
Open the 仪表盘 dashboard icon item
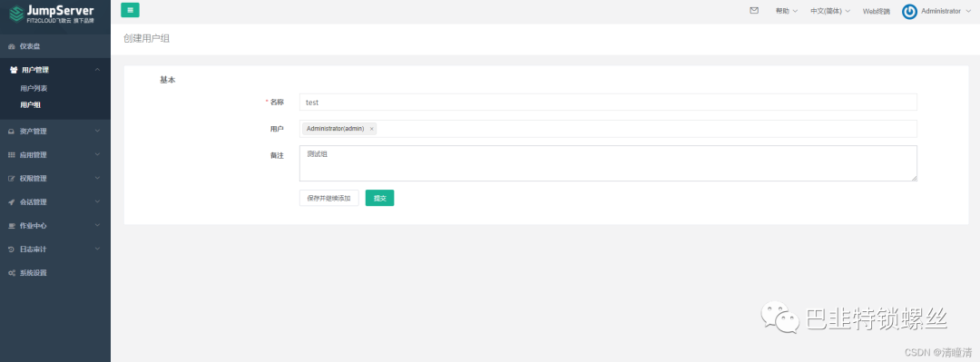pos(11,46)
